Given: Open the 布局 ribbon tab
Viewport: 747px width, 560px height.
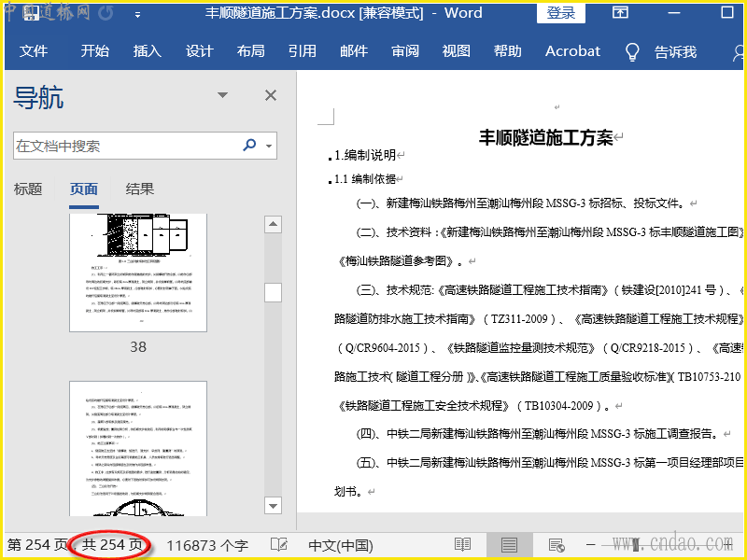Looking at the screenshot, I should (x=250, y=51).
